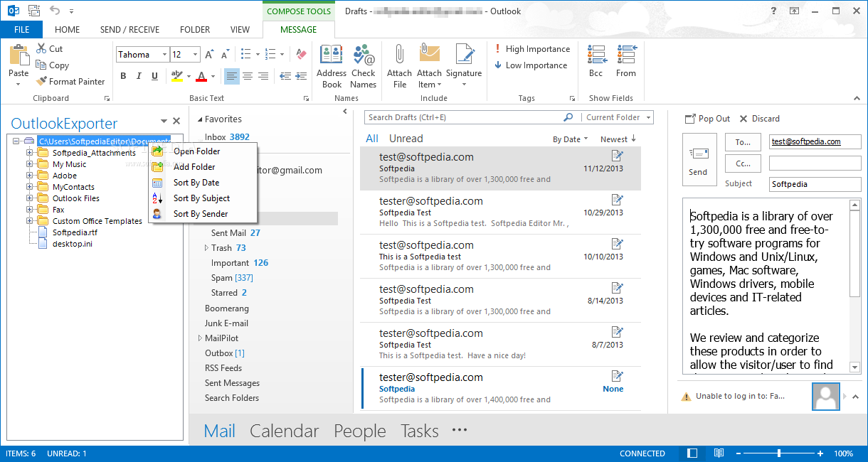Click the bullets list icon

point(245,55)
